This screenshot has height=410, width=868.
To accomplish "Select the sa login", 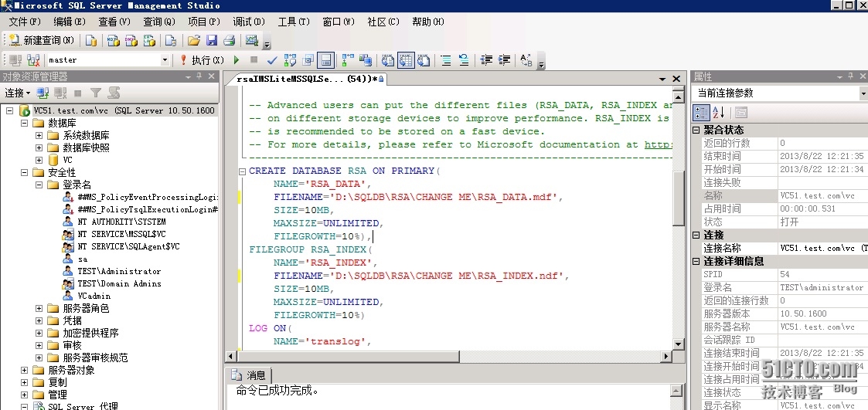I will coord(83,259).
